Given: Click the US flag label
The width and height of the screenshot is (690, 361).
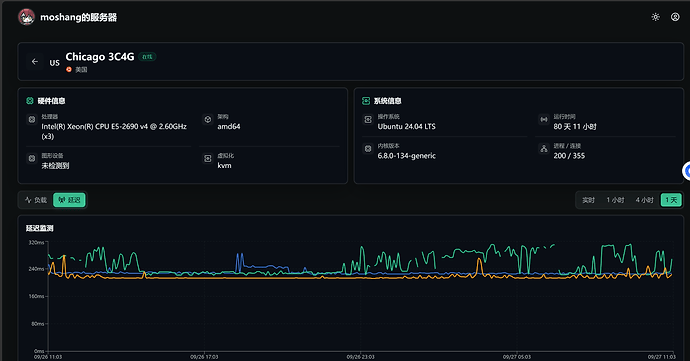Looking at the screenshot, I should (x=54, y=63).
